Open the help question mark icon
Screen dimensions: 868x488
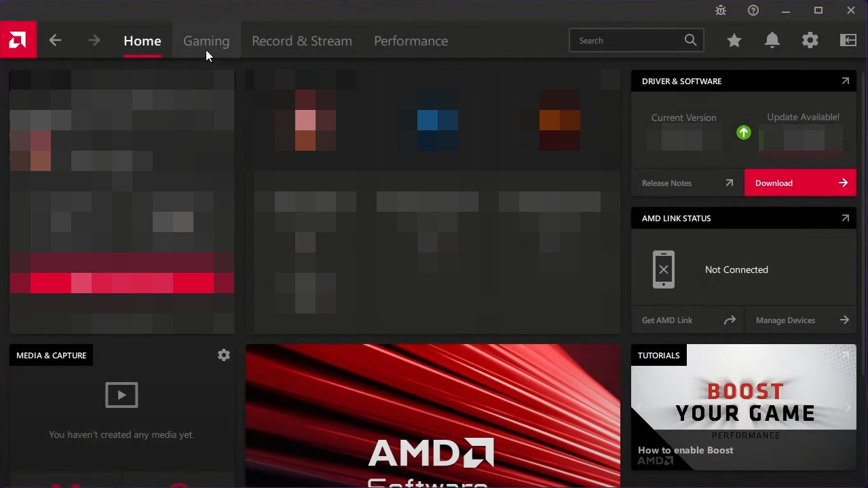click(753, 10)
